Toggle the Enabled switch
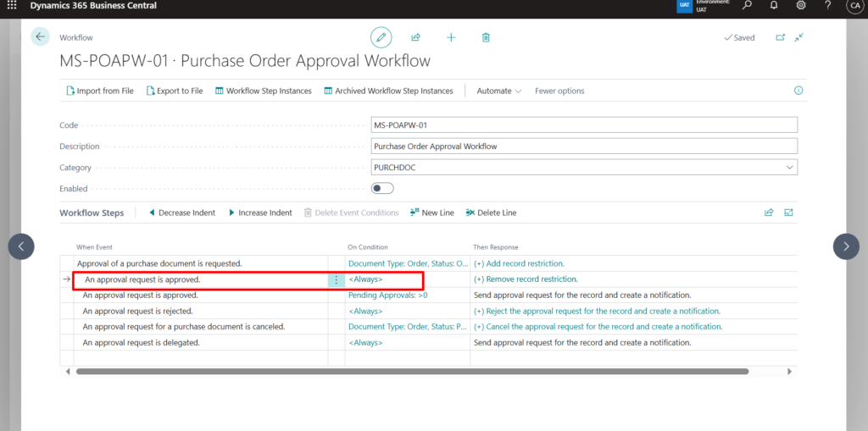 (x=382, y=188)
